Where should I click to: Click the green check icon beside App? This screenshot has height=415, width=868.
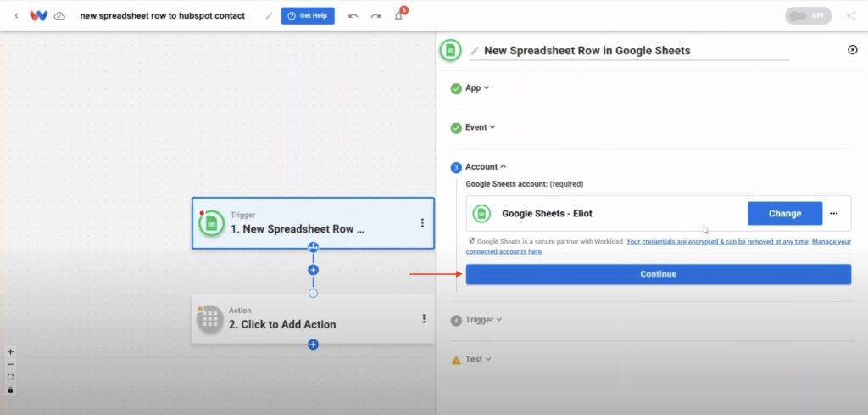(x=456, y=88)
